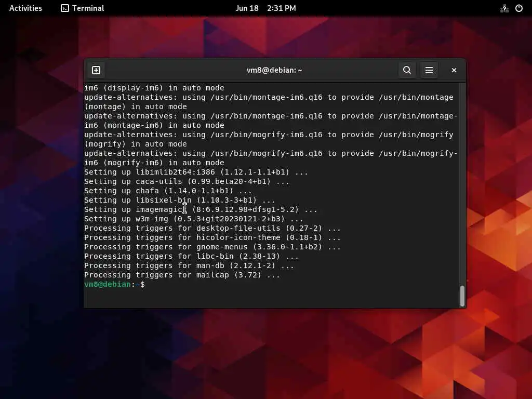Open the power system menu
Screen dimensions: 532x399
pyautogui.click(x=519, y=8)
